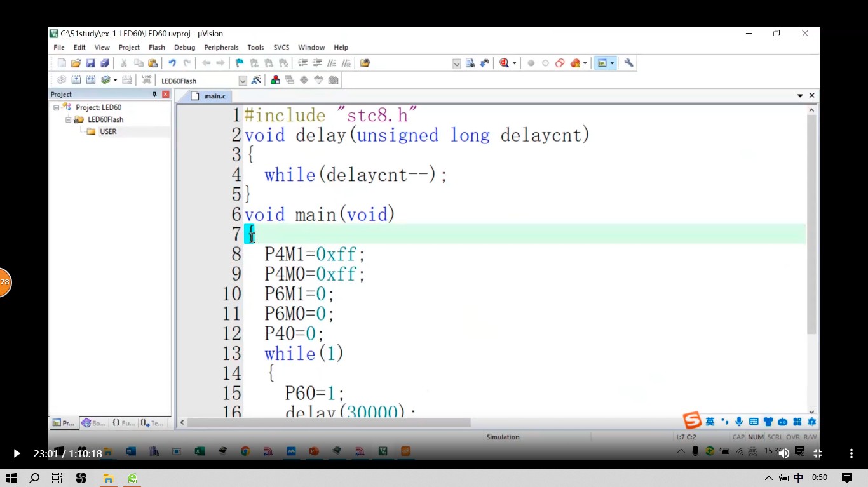Viewport: 868px width, 487px height.
Task: Click the Rebuild all target files icon
Action: 91,80
